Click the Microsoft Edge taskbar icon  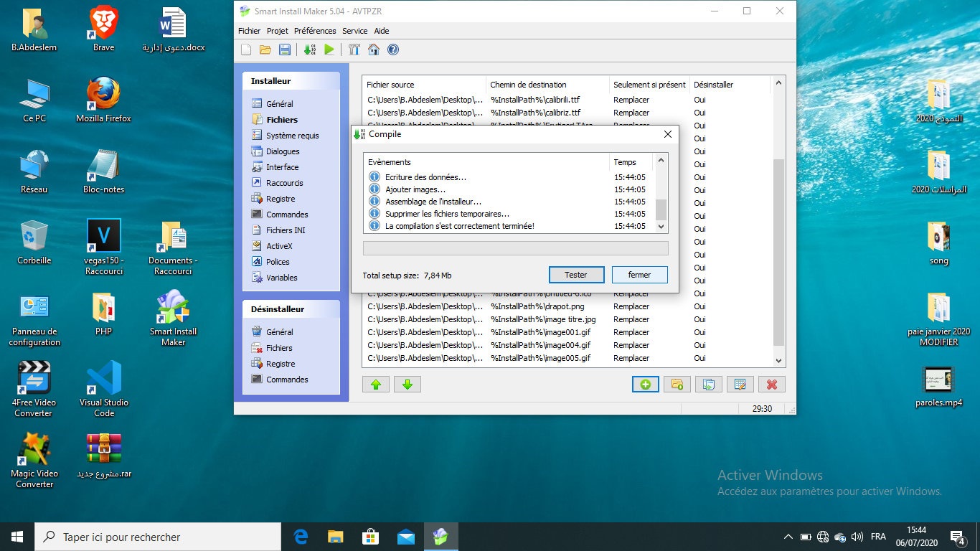click(301, 537)
